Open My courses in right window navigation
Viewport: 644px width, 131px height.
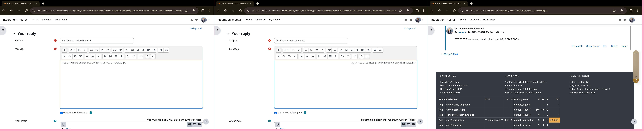pyautogui.click(x=489, y=20)
